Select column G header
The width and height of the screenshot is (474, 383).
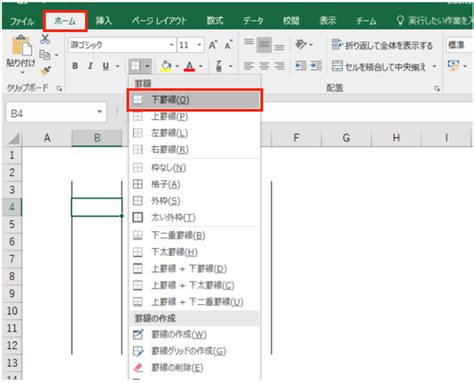click(x=346, y=138)
